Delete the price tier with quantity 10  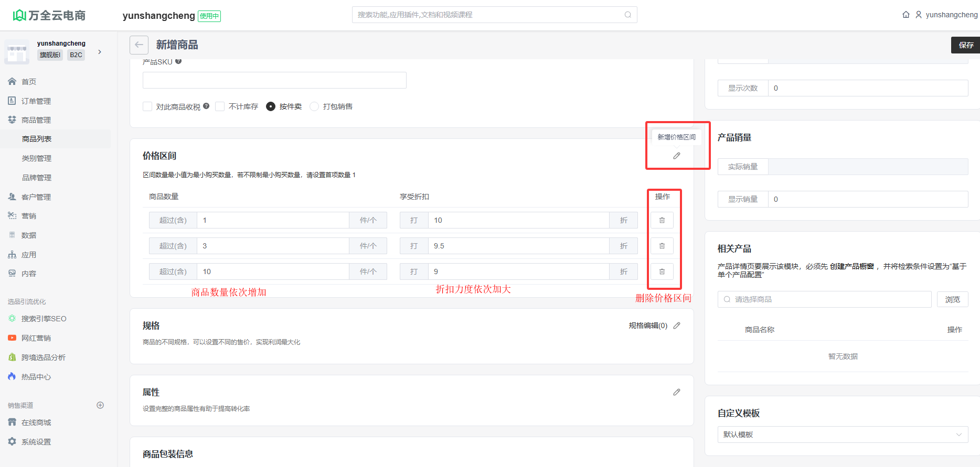662,271
